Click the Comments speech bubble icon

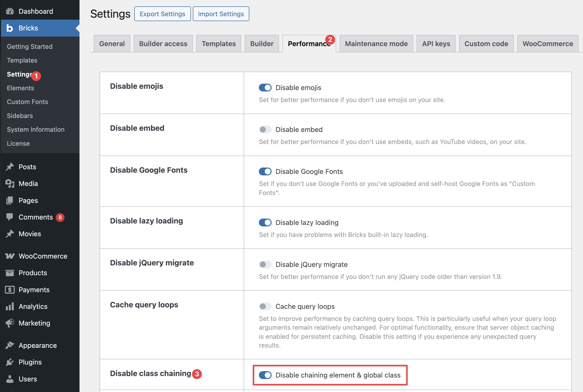click(10, 217)
